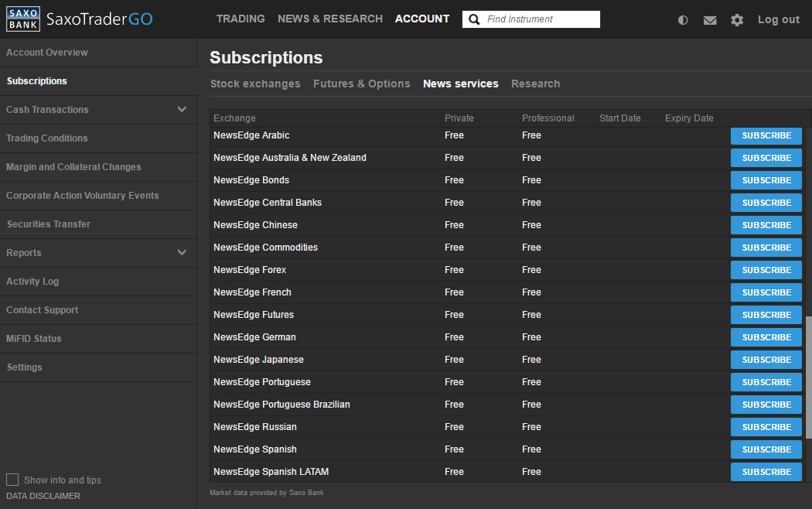
Task: Enable Show info and tips checkbox
Action: click(x=12, y=480)
